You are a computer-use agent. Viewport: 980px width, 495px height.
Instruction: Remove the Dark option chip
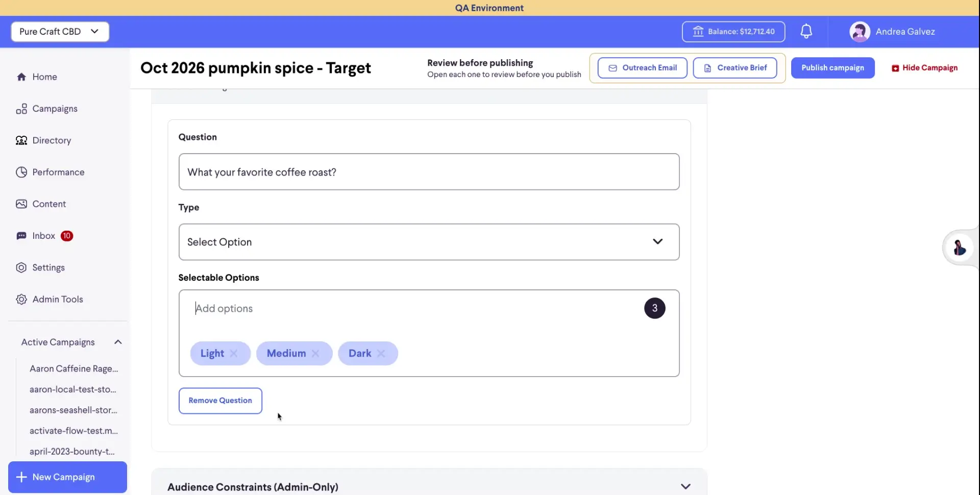[381, 353]
